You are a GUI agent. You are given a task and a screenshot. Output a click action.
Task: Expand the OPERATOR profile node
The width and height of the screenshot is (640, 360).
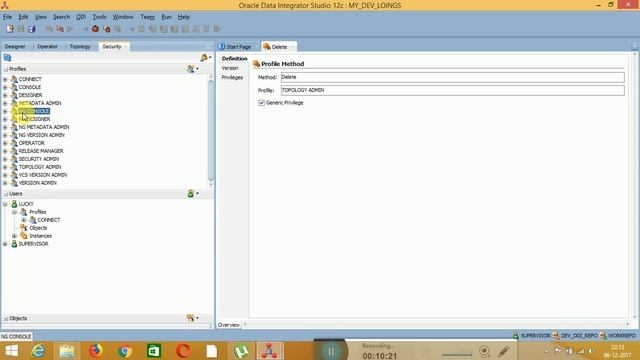[x=5, y=143]
